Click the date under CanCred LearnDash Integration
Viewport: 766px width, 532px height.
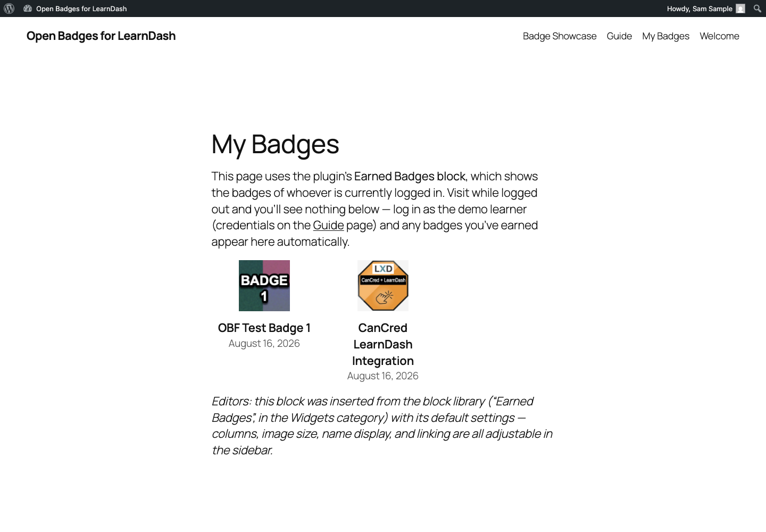pyautogui.click(x=383, y=376)
